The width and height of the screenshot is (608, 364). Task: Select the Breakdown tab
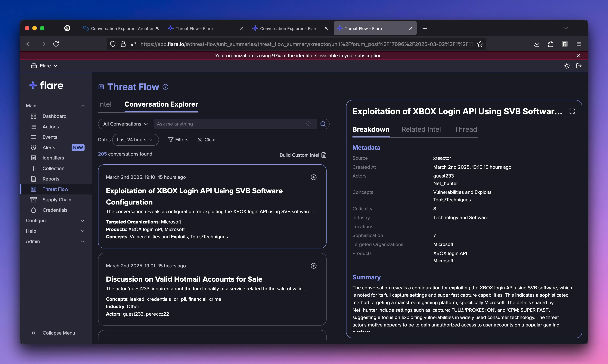[371, 129]
